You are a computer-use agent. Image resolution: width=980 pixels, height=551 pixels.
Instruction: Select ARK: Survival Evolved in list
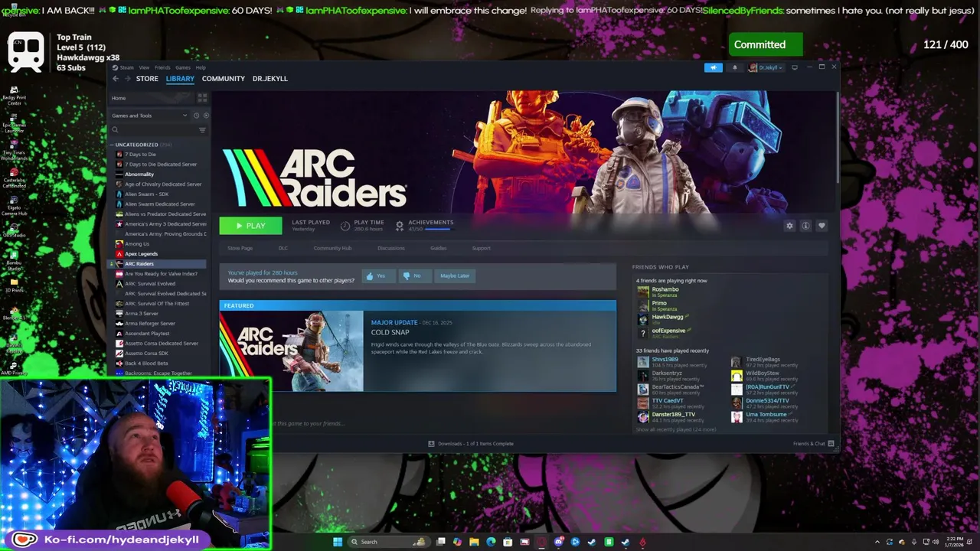point(150,284)
